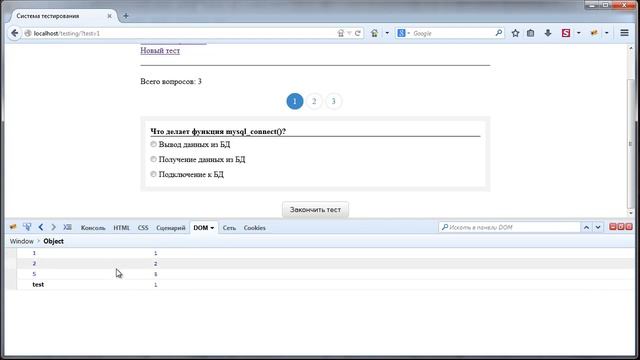Click the bookmark star icon

tap(516, 33)
